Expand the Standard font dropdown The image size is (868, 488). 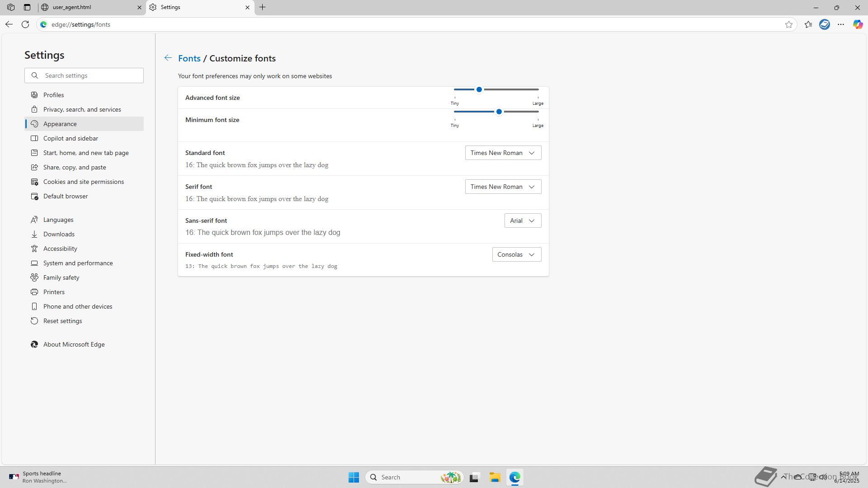(503, 153)
